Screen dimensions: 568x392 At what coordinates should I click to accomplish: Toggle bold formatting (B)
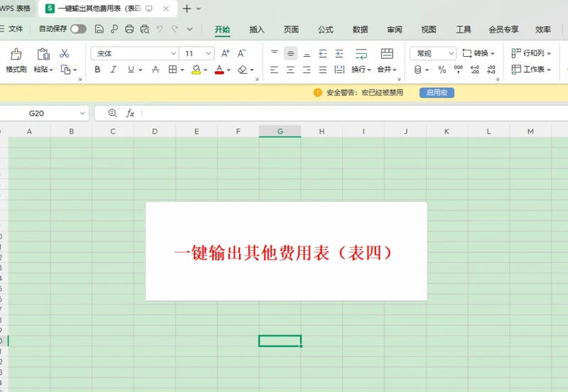pos(97,69)
